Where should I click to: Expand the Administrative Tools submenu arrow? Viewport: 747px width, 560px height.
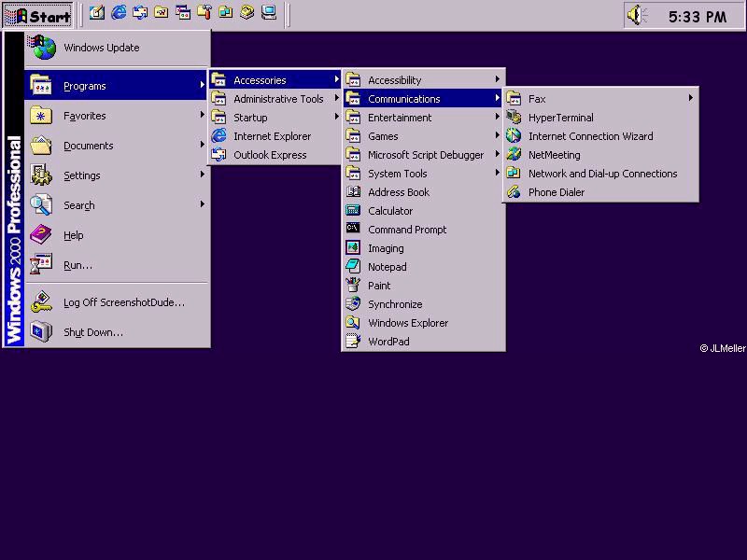pos(336,98)
